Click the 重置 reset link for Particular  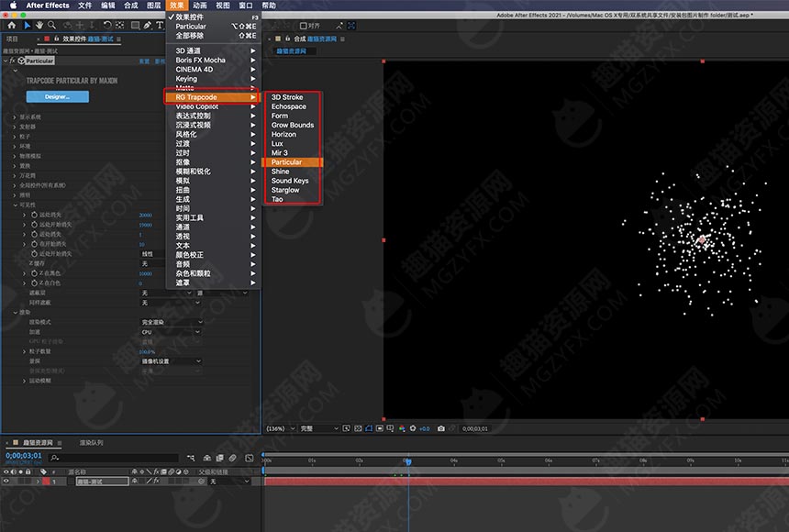pos(144,61)
